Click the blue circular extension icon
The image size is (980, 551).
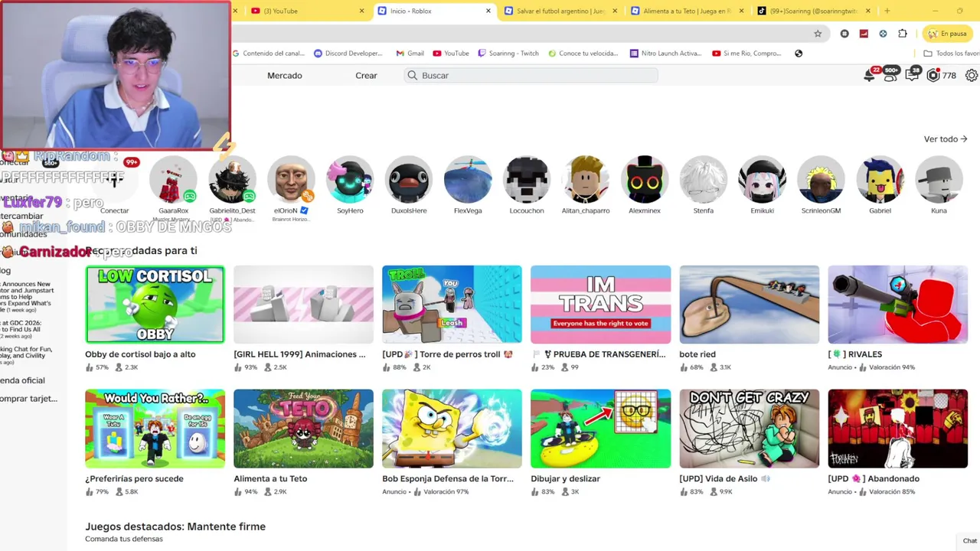883,34
